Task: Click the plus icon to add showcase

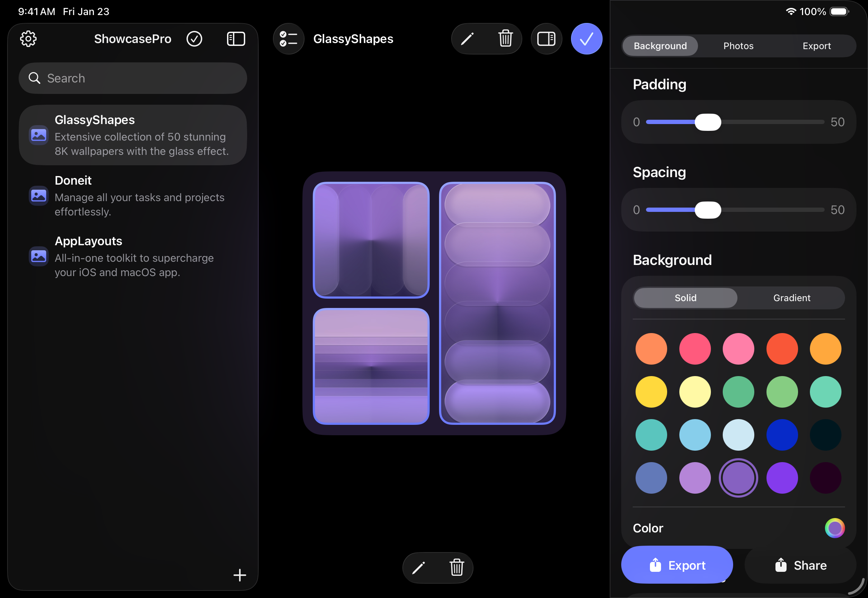Action: point(240,575)
